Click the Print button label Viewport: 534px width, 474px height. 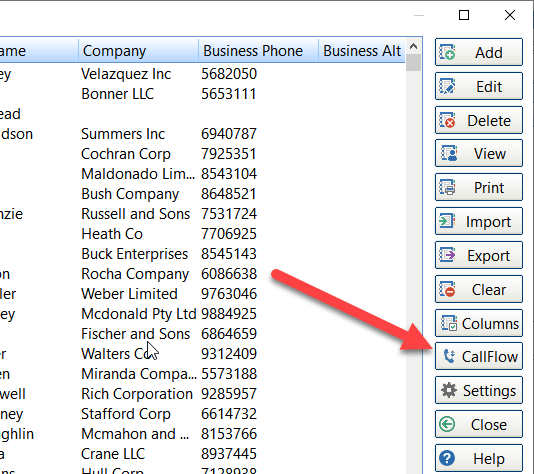pos(489,188)
